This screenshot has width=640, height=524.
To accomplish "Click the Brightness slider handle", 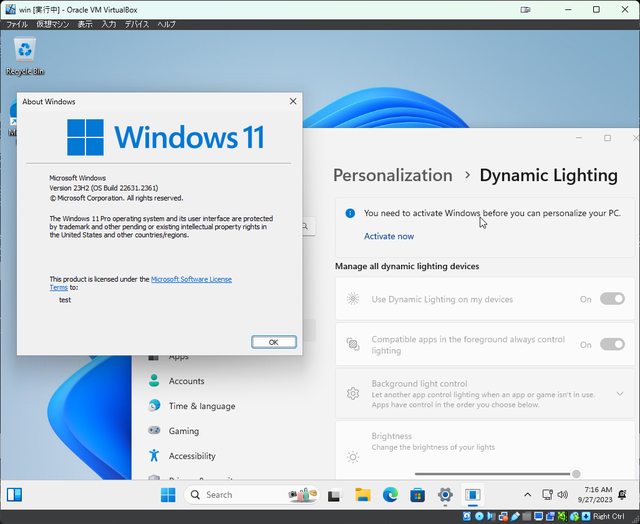I will tap(576, 473).
